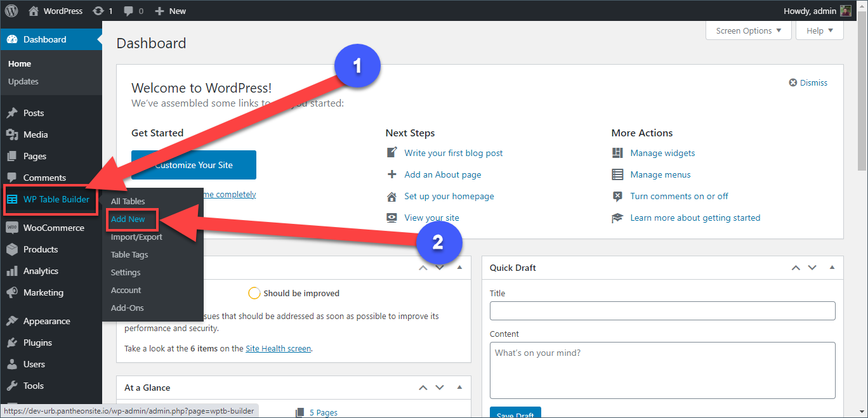
Task: Click the write blog post pencil icon
Action: click(392, 153)
